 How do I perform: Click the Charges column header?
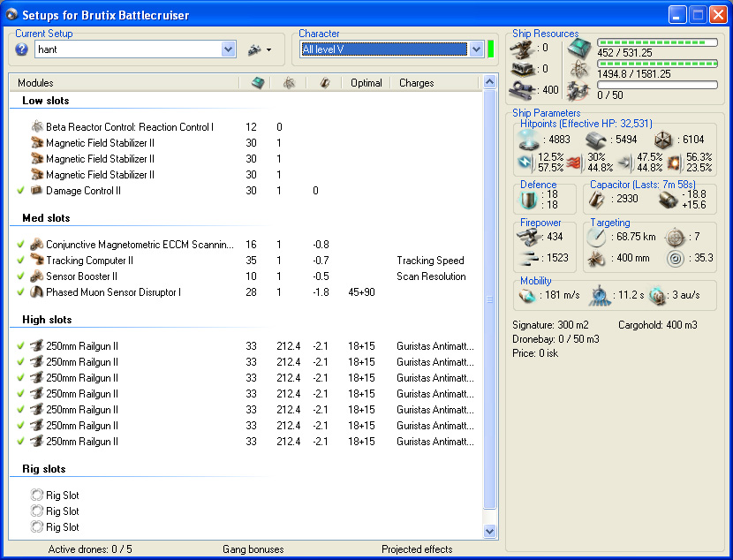click(x=417, y=83)
